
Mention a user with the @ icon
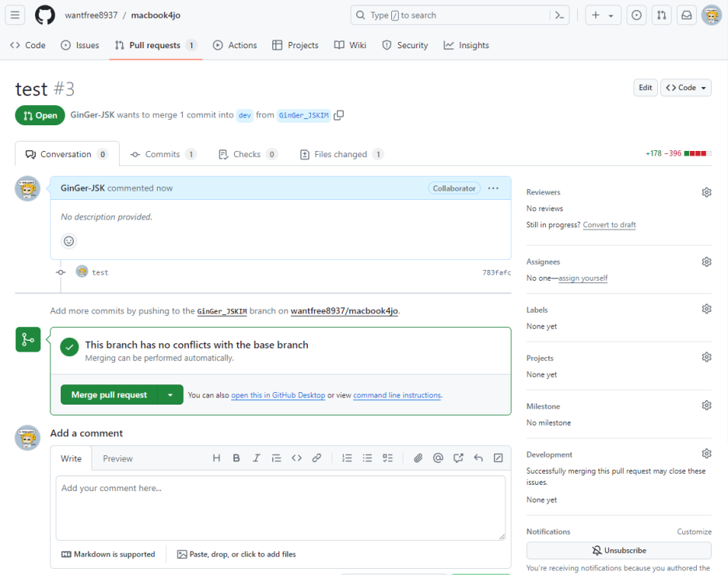coord(438,458)
